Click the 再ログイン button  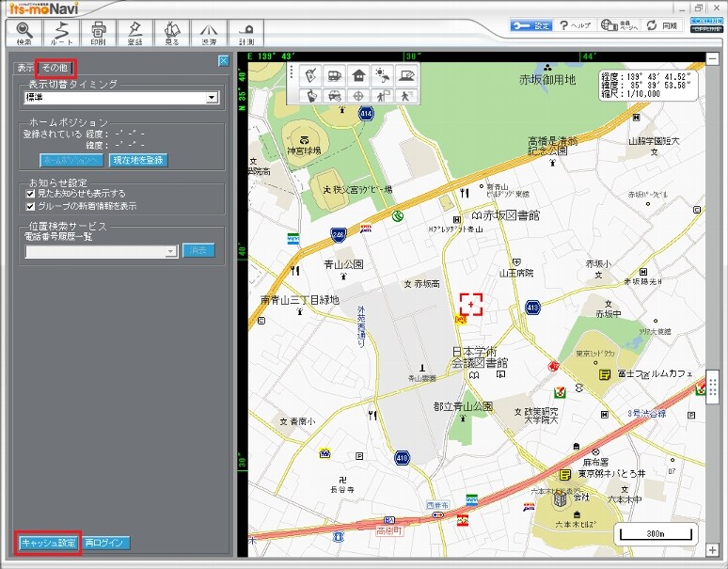pos(106,543)
